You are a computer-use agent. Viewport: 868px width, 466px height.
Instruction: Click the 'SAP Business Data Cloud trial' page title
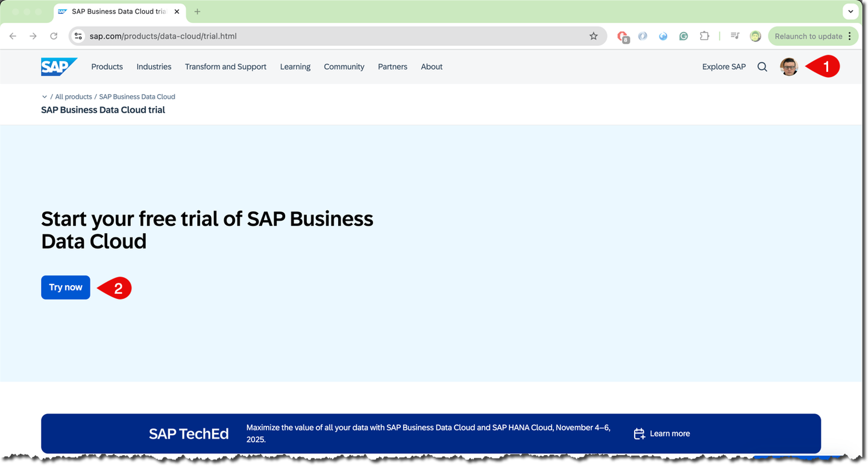[x=103, y=110]
